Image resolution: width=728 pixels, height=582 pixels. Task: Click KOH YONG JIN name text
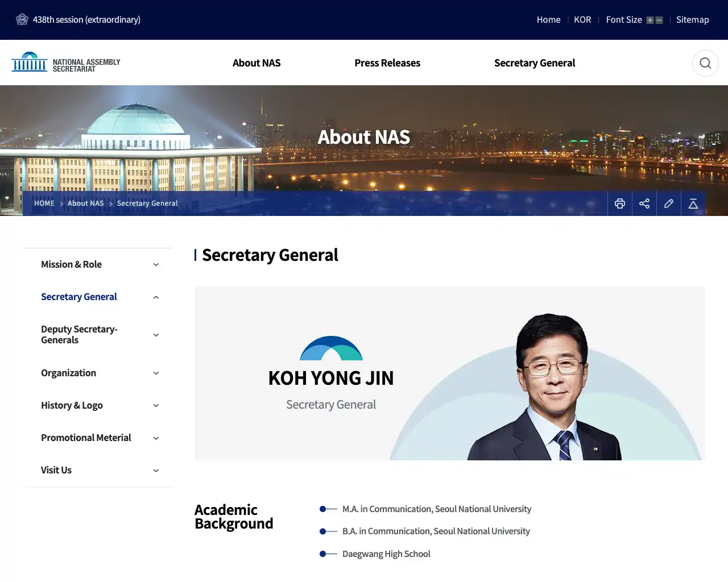[x=331, y=378]
